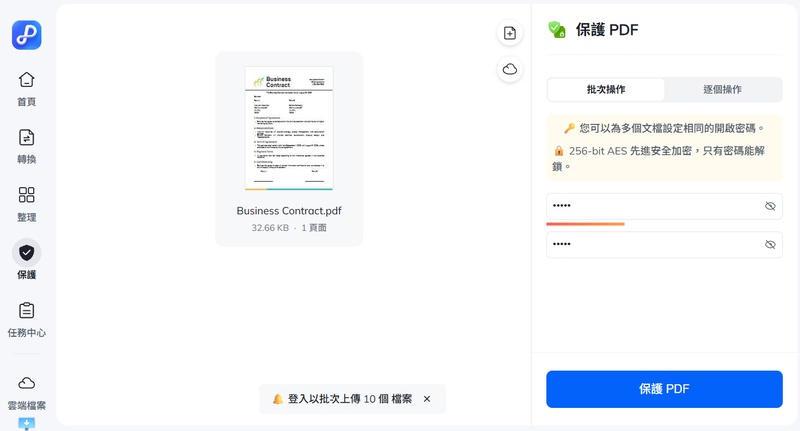Screen dimensions: 800x431
Task: Click the 保護 PDF panel title
Action: pos(607,30)
